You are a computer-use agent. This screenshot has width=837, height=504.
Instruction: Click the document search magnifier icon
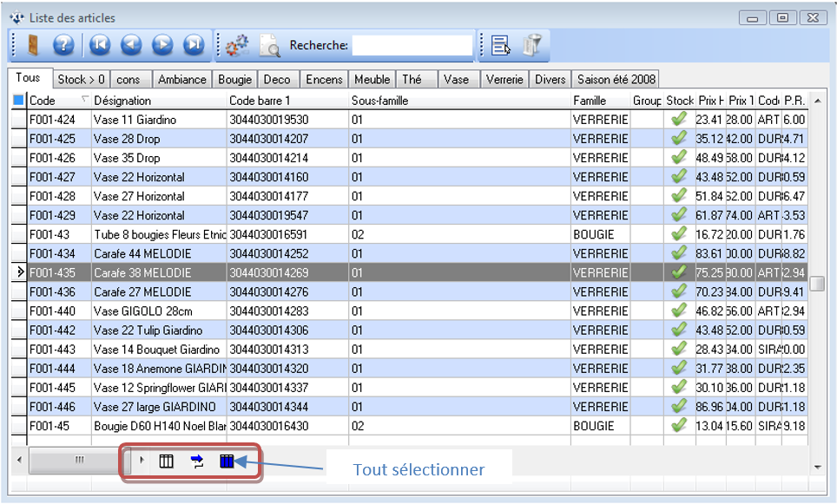tap(269, 45)
